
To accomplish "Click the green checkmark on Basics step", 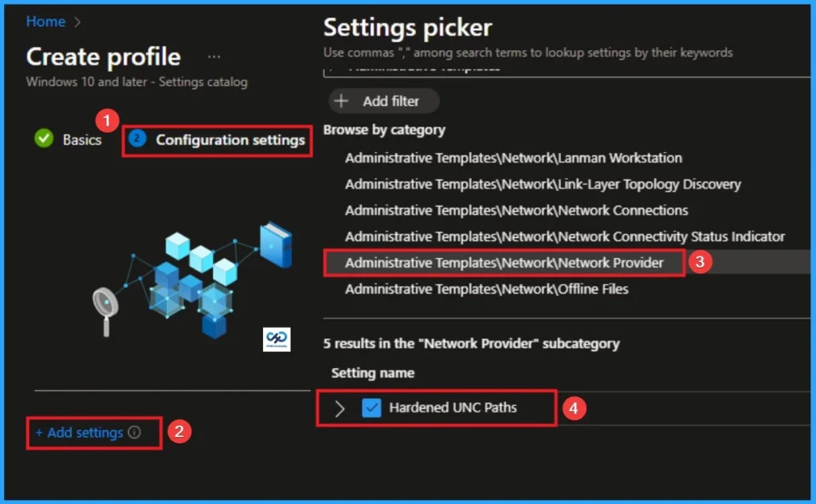I will [44, 139].
